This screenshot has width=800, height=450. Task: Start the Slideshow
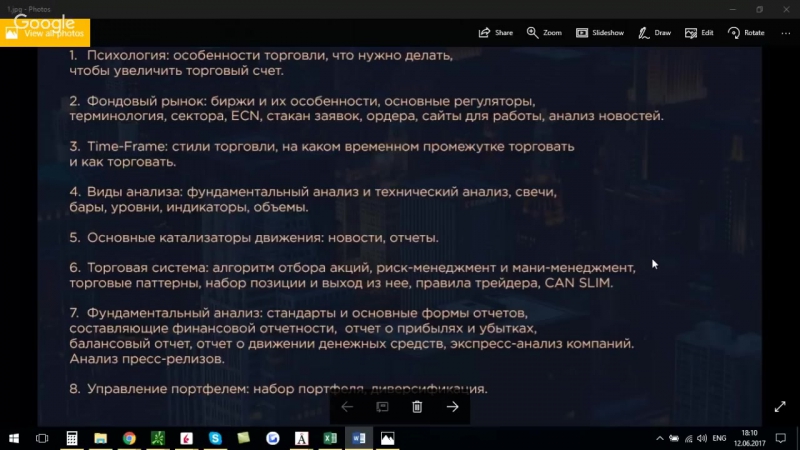599,33
